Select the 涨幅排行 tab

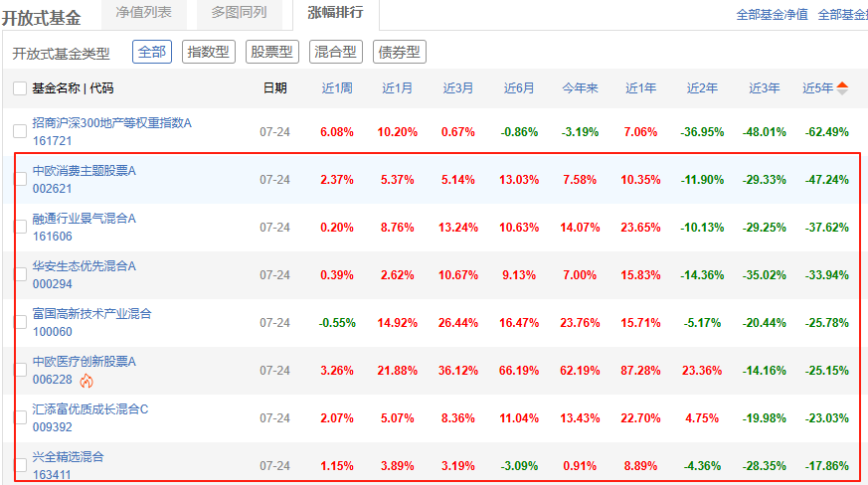335,12
